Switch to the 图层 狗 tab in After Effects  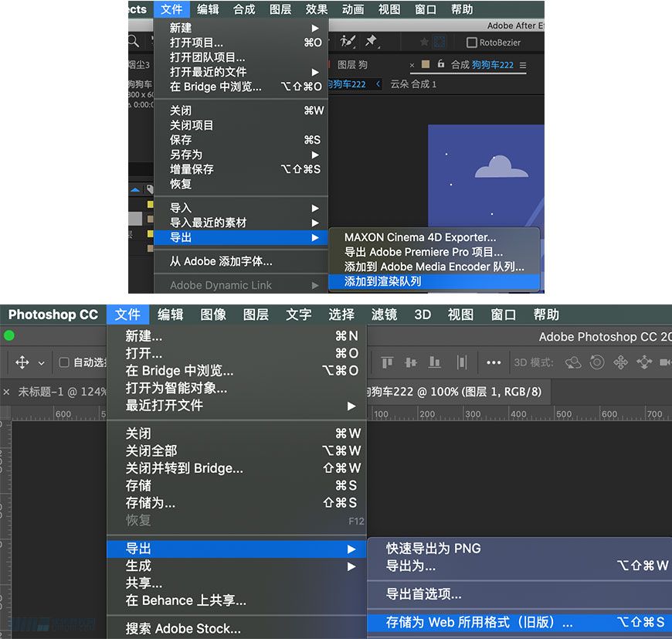(x=352, y=65)
